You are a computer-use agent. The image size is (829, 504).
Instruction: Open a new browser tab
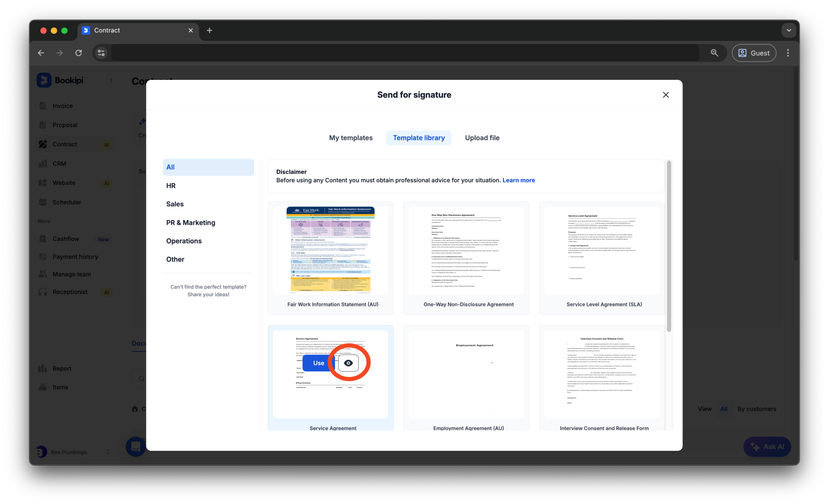(209, 30)
